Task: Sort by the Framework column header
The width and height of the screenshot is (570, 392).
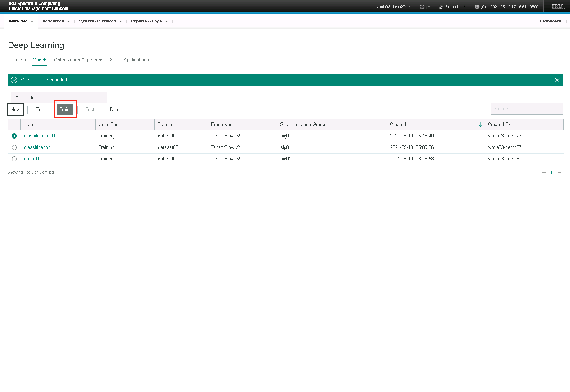Action: tap(242, 124)
